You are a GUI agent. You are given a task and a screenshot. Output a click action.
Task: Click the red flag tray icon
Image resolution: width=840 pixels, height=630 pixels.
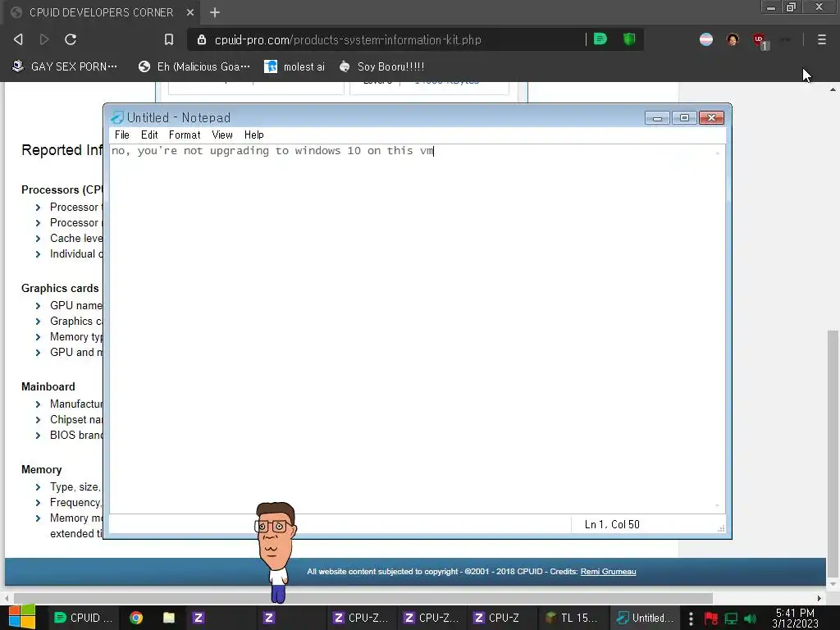[x=711, y=619]
